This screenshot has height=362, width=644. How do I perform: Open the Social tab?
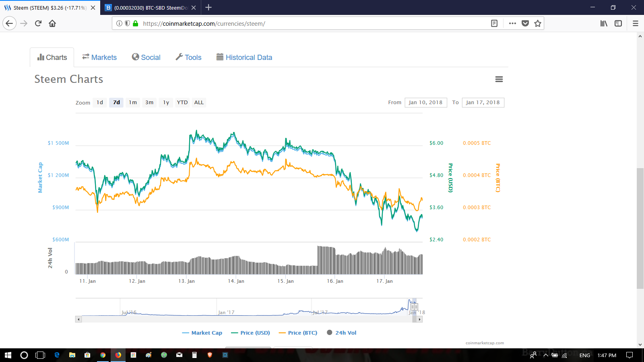click(146, 58)
